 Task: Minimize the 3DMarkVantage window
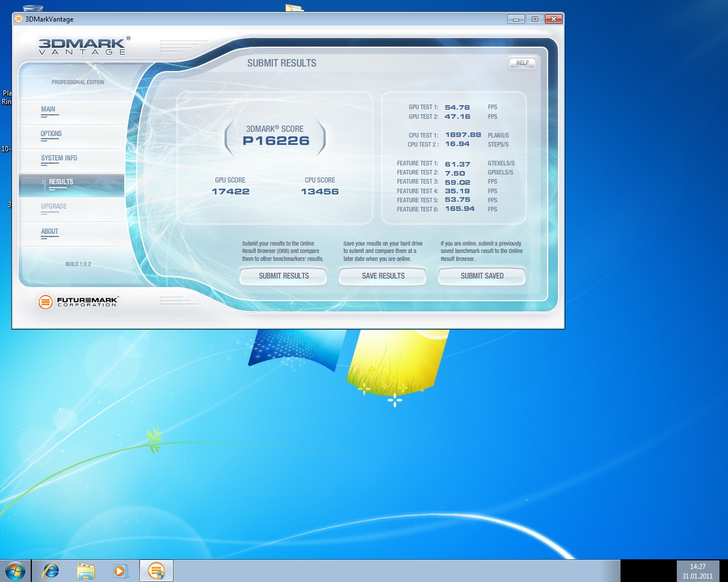coord(516,19)
